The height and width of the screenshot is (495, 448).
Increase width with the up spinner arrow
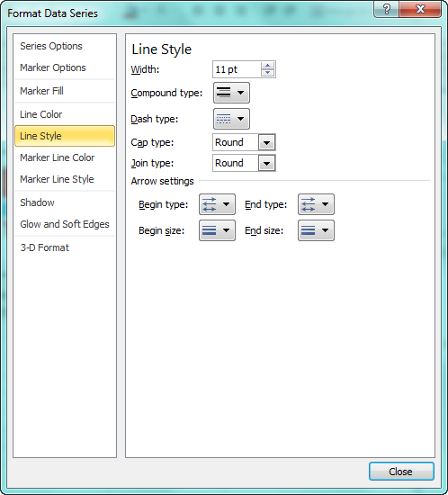pyautogui.click(x=267, y=66)
